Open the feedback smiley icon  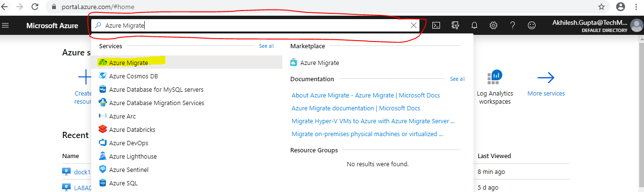(532, 25)
